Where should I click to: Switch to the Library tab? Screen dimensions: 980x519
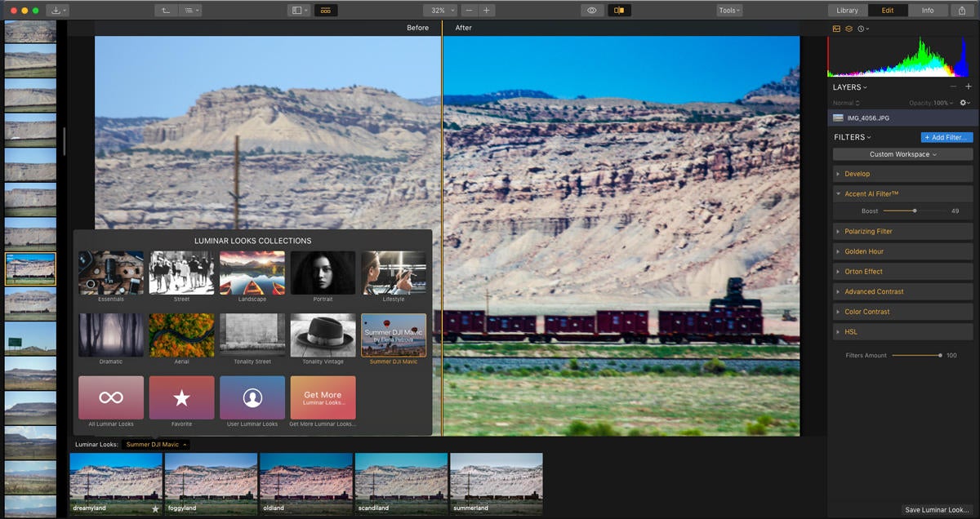coord(848,11)
